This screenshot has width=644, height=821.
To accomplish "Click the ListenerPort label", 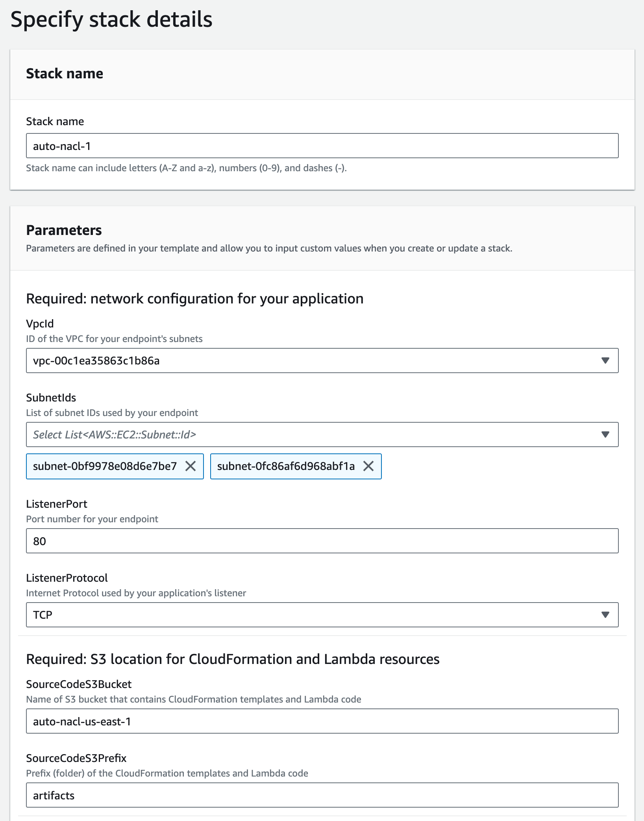I will 57,504.
